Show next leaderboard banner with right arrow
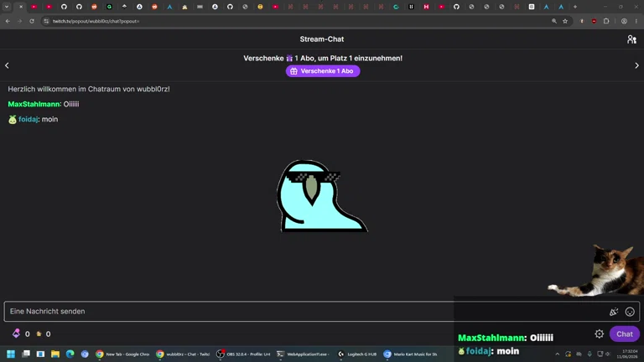This screenshot has width=644, height=362. [x=636, y=65]
